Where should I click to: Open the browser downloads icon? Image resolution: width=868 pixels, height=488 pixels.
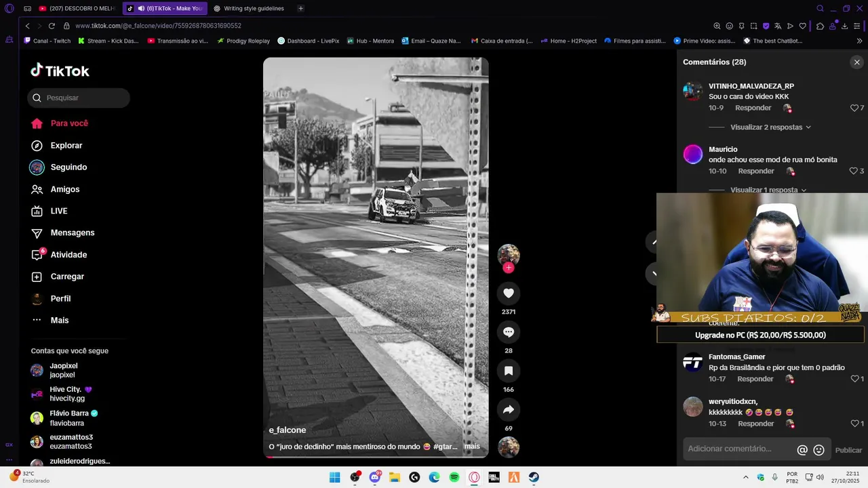[844, 26]
